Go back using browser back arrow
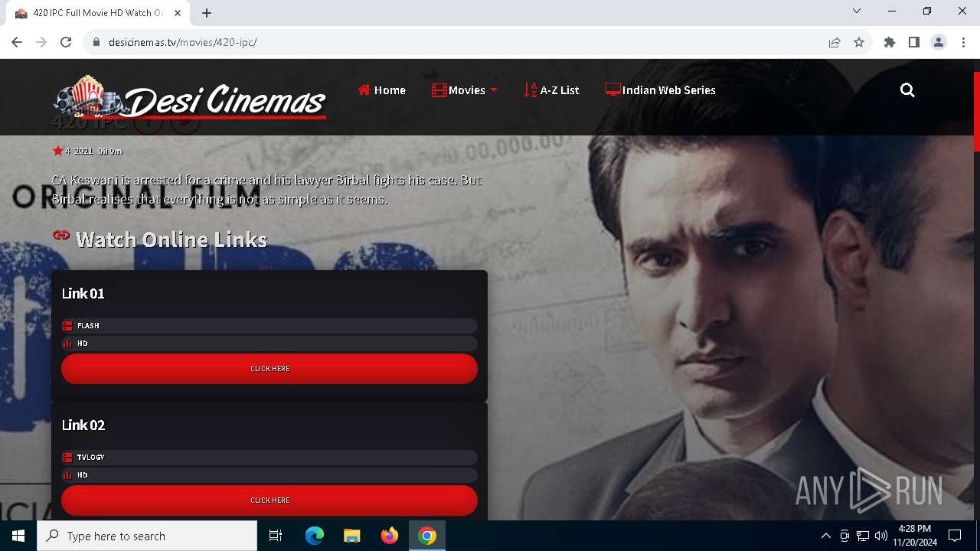 17,42
